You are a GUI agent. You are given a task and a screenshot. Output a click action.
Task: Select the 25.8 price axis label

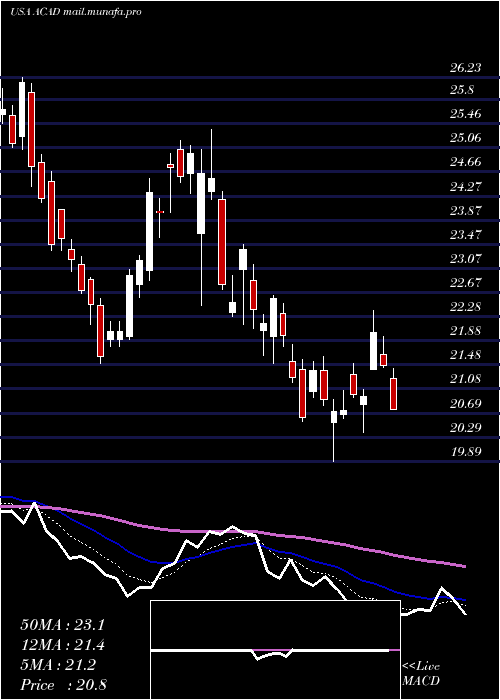[462, 90]
